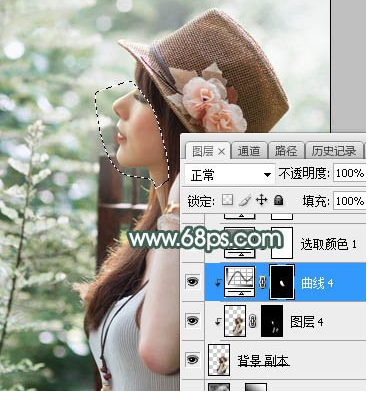The height and width of the screenshot is (400, 385).
Task: Select the 背景 副本 layer thumbnail
Action: [219, 360]
